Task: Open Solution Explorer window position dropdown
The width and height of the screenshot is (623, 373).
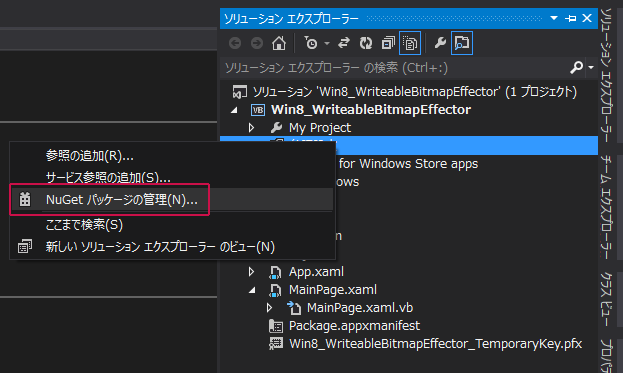Action: [554, 18]
